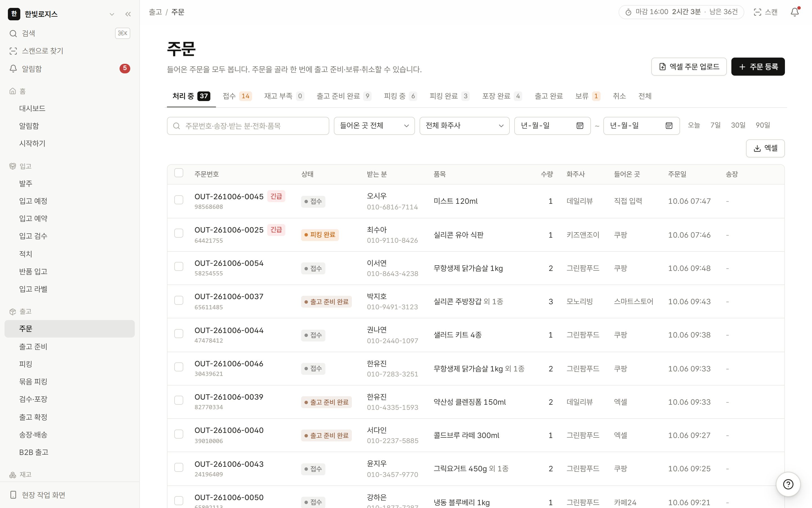Select the 오늘 date shortcut
Image resolution: width=812 pixels, height=508 pixels.
click(x=694, y=125)
